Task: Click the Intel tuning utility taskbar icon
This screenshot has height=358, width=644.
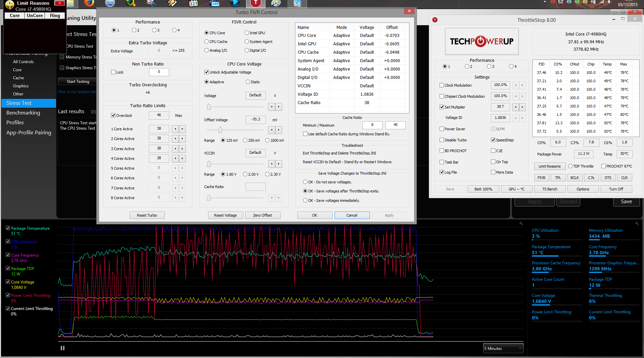Action: tap(297, 3)
